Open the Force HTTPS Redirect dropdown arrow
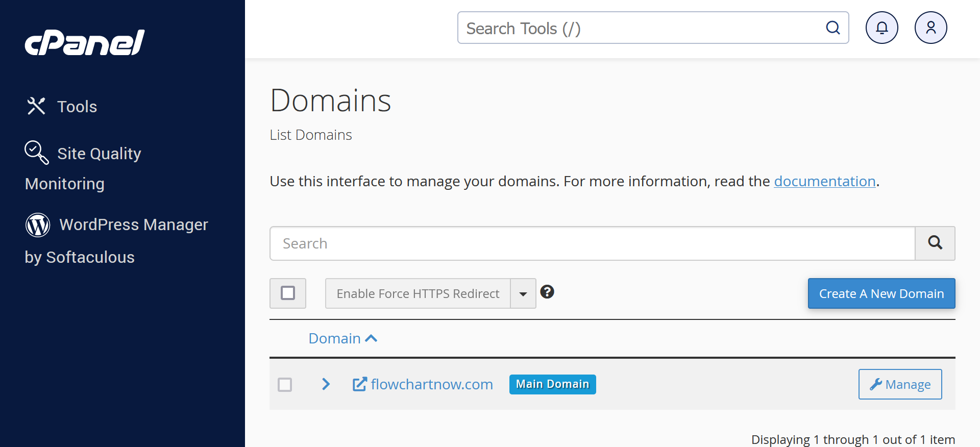Image resolution: width=980 pixels, height=447 pixels. 523,293
